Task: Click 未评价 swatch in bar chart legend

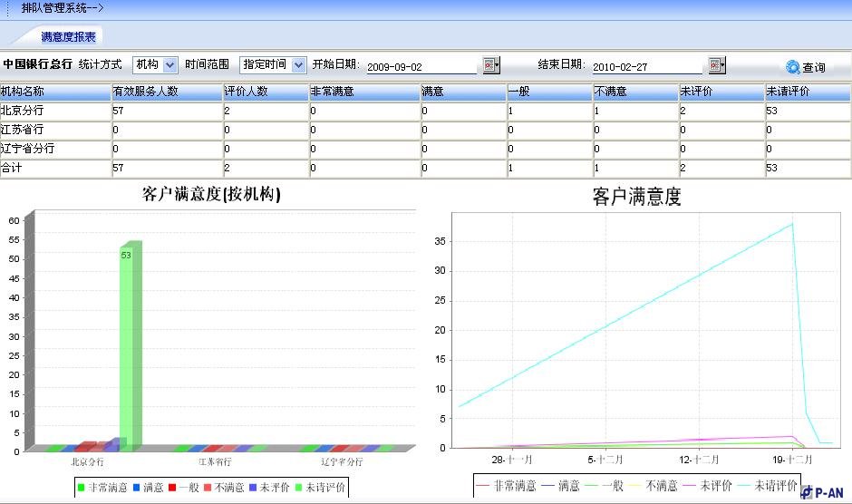Action: (x=253, y=487)
